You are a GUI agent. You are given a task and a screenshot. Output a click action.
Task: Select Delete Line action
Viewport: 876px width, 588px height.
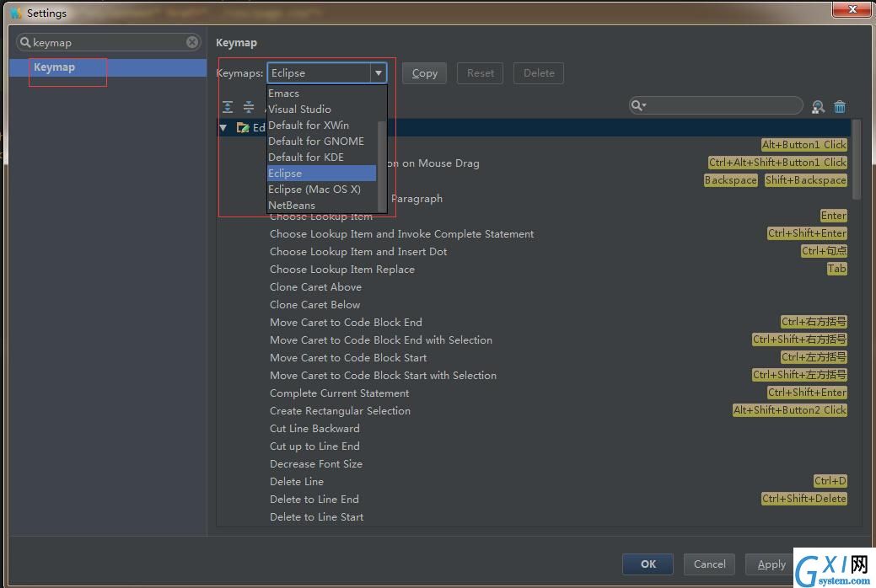pyautogui.click(x=297, y=482)
